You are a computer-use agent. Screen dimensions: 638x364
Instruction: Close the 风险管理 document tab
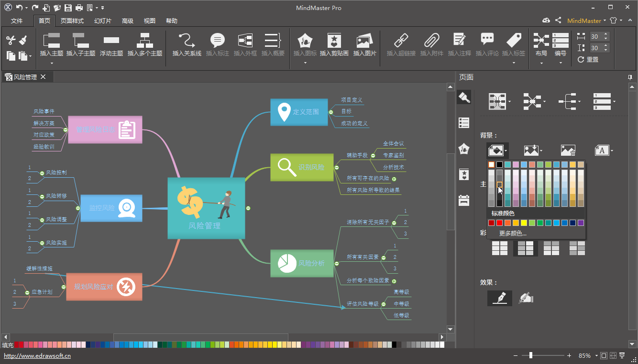[x=43, y=76]
